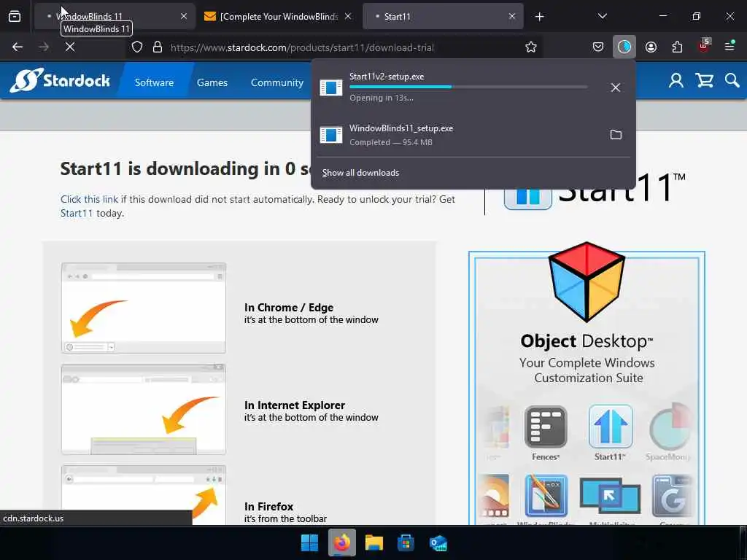Click the Firefox taskbar icon
747x560 pixels.
(342, 542)
